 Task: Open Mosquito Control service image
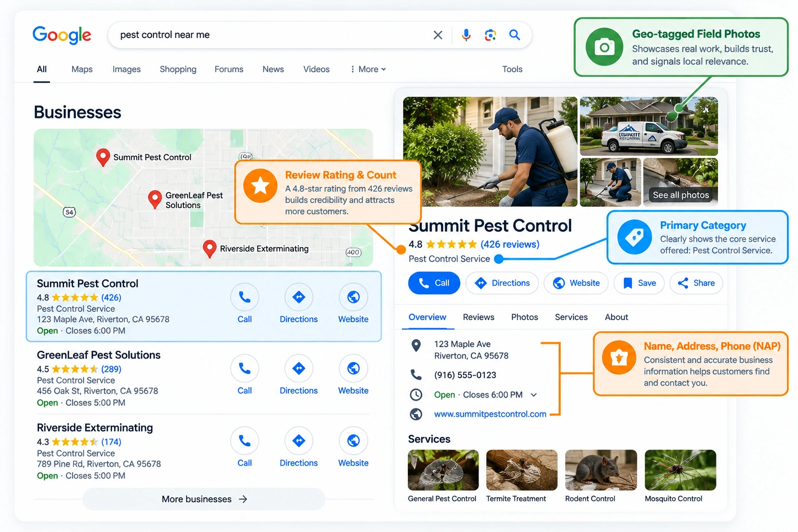pos(680,470)
